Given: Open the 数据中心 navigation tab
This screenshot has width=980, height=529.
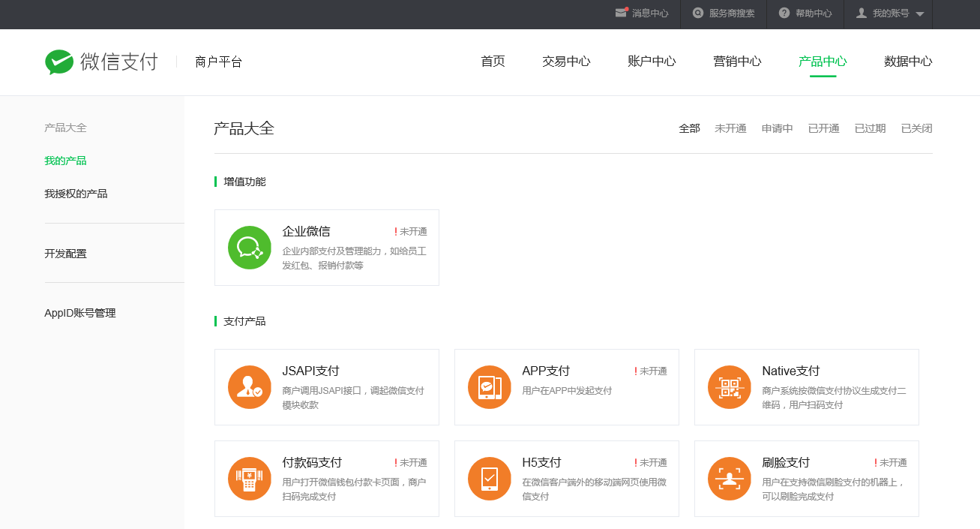Looking at the screenshot, I should [908, 62].
